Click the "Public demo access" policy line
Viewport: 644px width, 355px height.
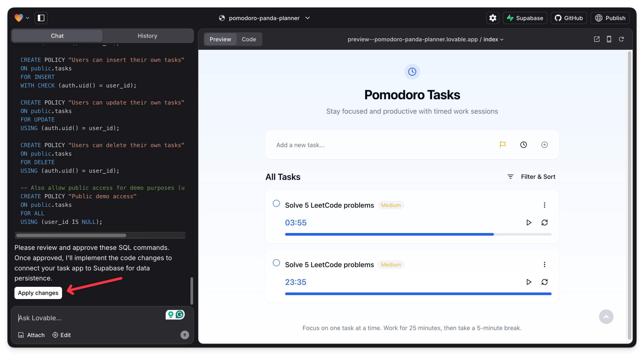click(78, 196)
